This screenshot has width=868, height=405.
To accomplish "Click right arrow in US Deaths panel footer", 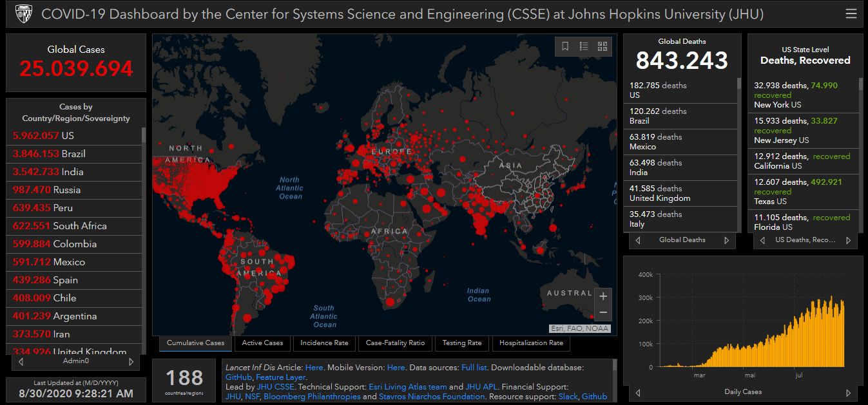I will click(849, 240).
